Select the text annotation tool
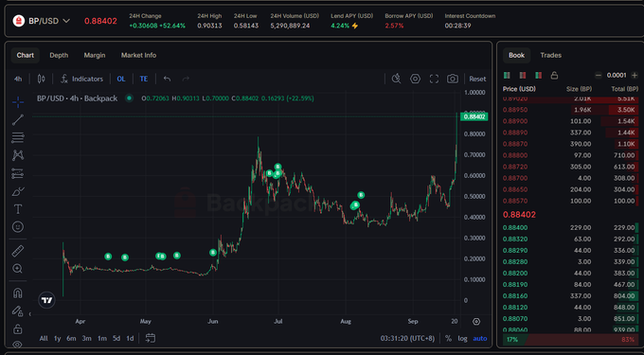Viewport: 644px width, 355px height. pos(18,209)
